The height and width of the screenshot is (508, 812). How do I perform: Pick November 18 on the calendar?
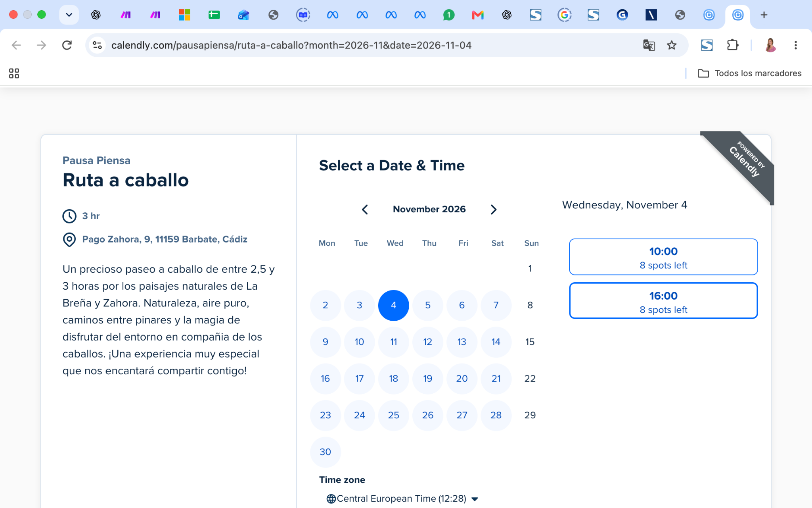(393, 379)
